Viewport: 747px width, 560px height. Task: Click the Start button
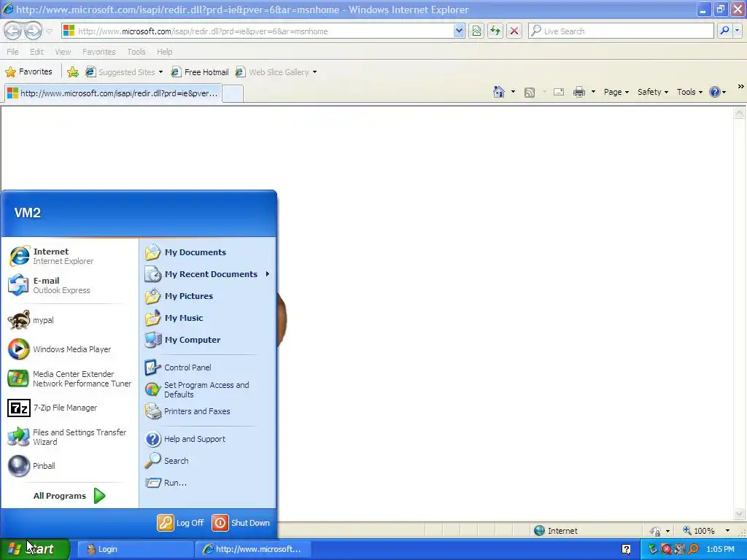pos(35,549)
